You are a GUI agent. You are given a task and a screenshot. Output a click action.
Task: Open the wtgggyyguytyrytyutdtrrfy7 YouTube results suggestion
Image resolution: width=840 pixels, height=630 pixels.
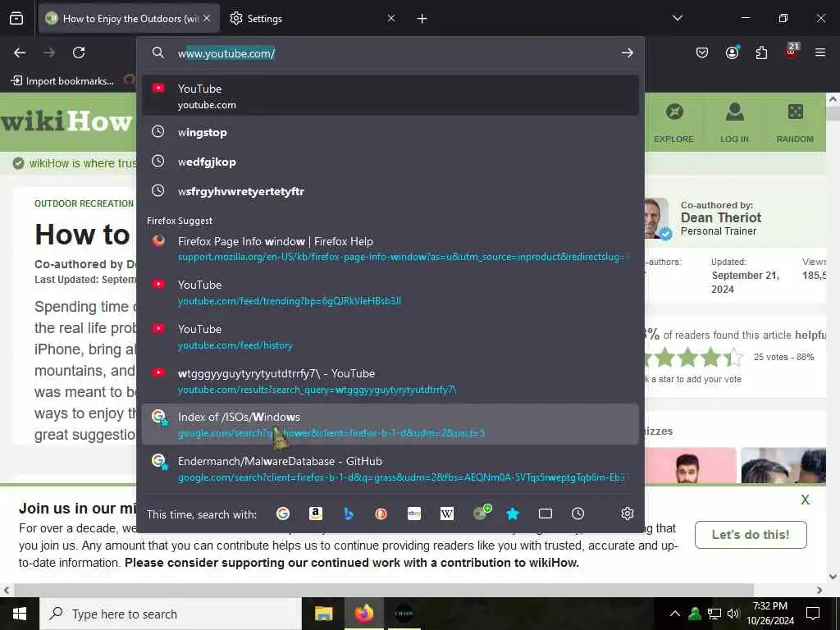click(x=390, y=381)
